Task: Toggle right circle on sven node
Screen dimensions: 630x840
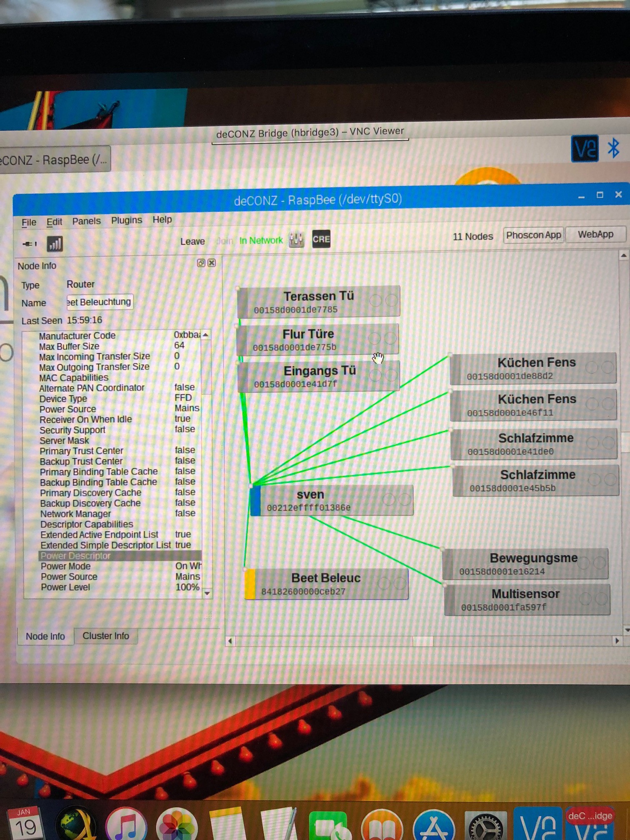Action: point(405,499)
